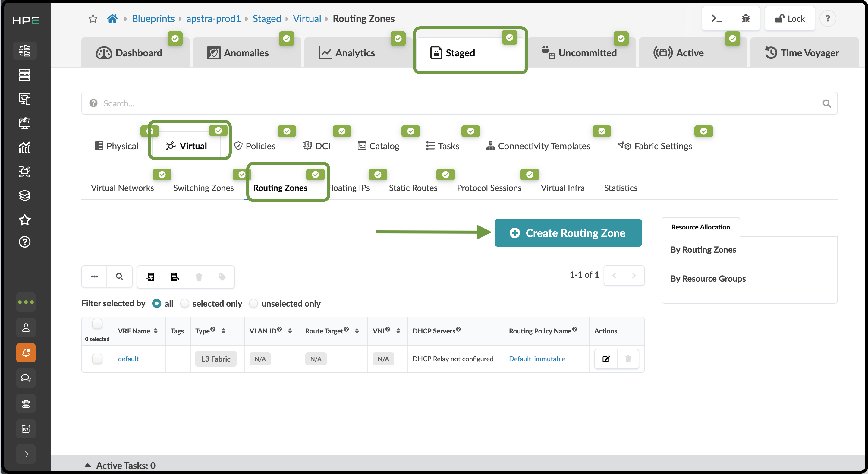Expand By Routing Zones section

703,250
